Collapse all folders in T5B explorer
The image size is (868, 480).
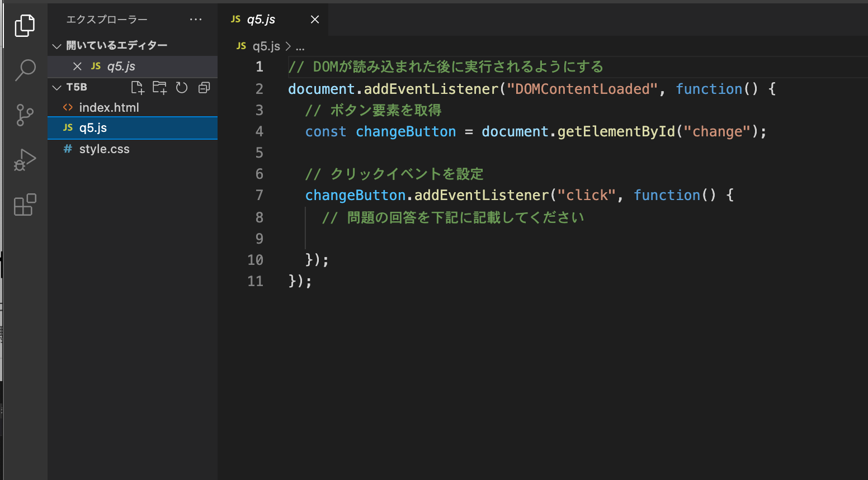[x=204, y=87]
